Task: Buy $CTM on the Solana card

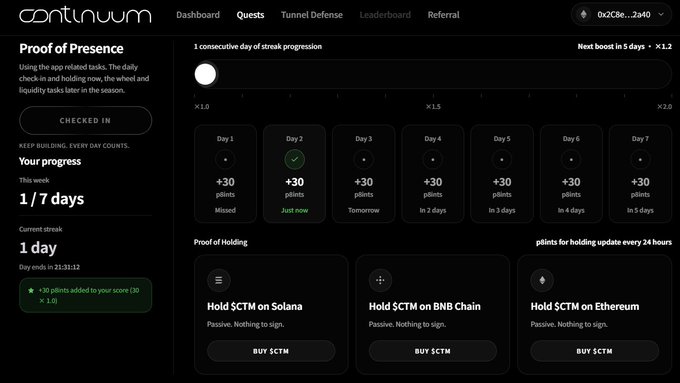Action: 271,351
